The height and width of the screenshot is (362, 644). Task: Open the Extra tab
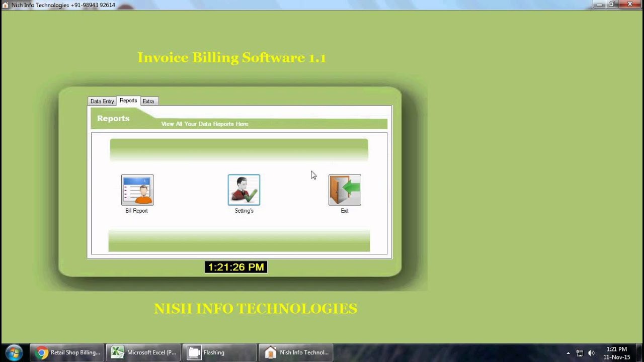148,101
